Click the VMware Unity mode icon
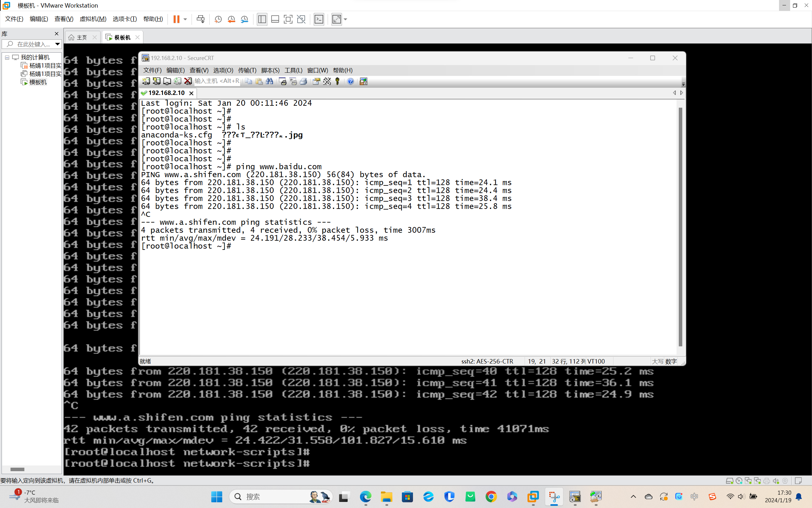Viewport: 812px width, 508px height. (x=301, y=19)
